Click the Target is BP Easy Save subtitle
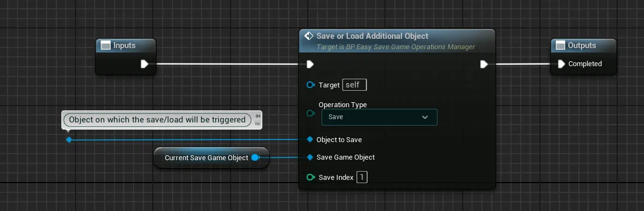 396,47
